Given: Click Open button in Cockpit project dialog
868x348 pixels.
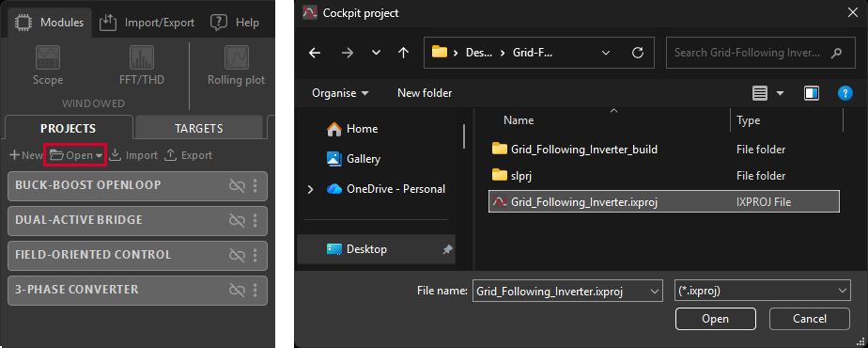Looking at the screenshot, I should tap(715, 319).
